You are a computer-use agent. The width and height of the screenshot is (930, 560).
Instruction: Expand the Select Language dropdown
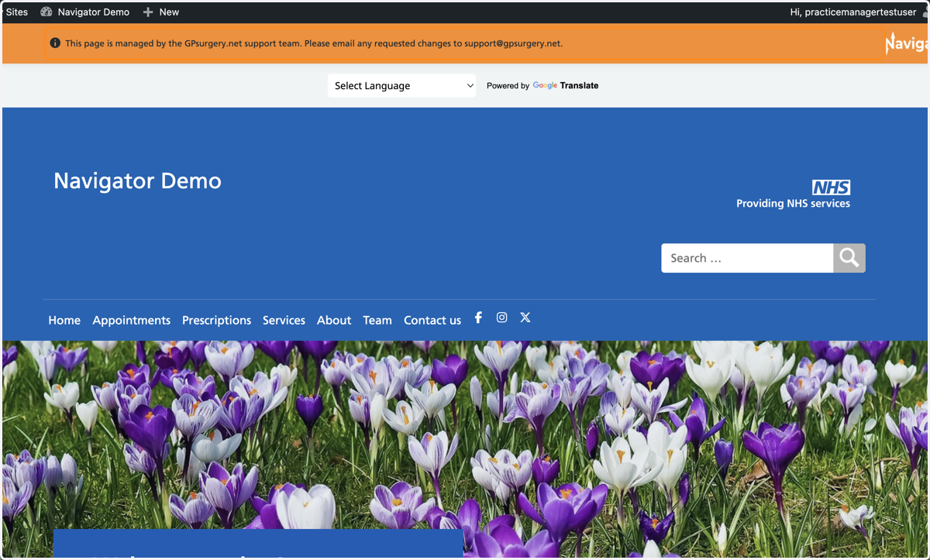pos(401,86)
